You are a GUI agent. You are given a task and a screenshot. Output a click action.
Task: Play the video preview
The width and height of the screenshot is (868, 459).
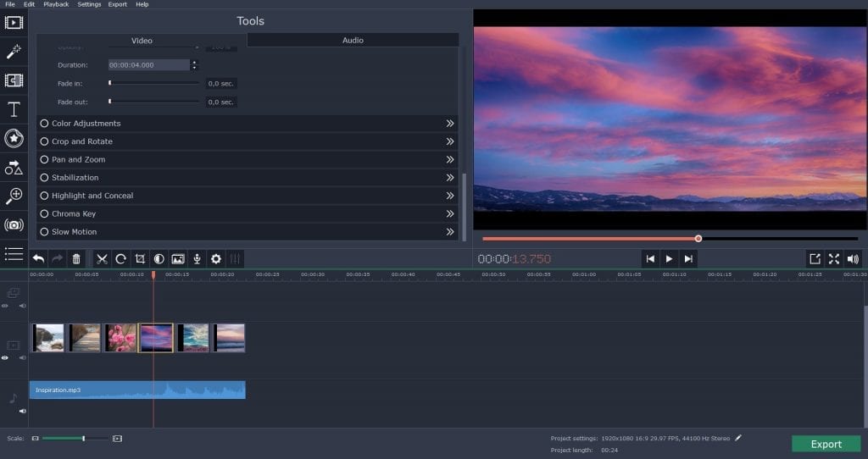[669, 259]
